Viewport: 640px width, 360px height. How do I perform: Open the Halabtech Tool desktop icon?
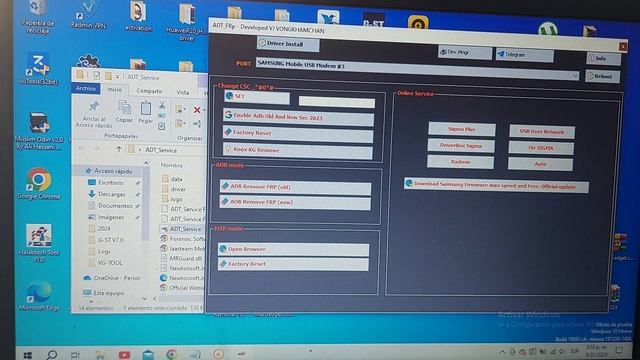[39, 243]
